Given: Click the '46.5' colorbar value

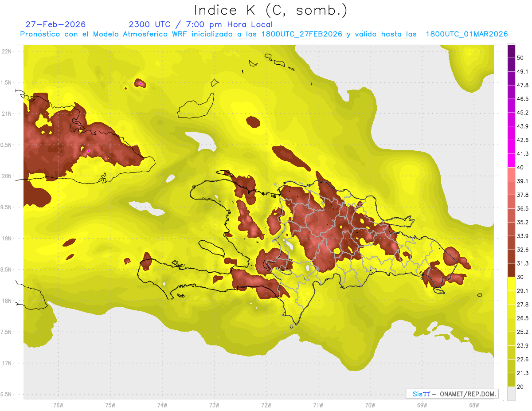Looking at the screenshot, I should point(523,99).
